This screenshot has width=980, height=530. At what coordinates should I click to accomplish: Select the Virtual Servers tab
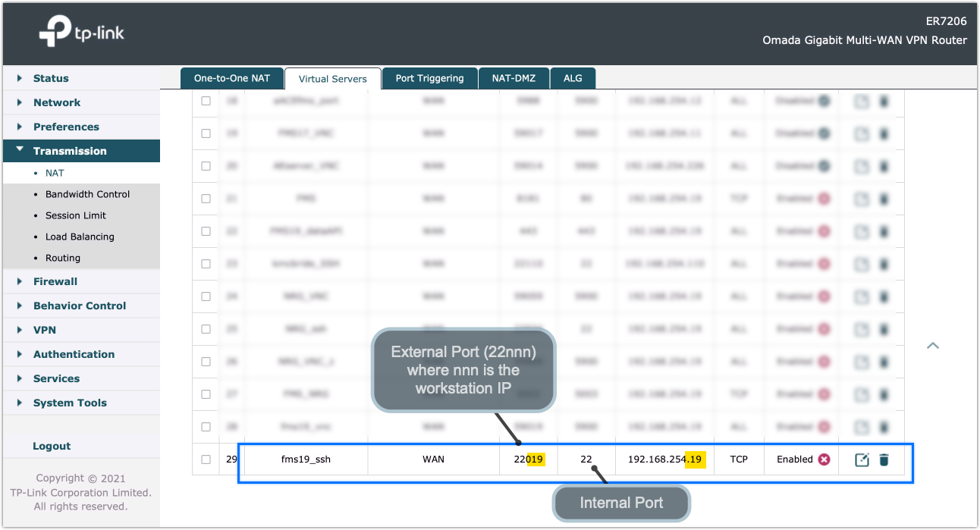coord(333,78)
